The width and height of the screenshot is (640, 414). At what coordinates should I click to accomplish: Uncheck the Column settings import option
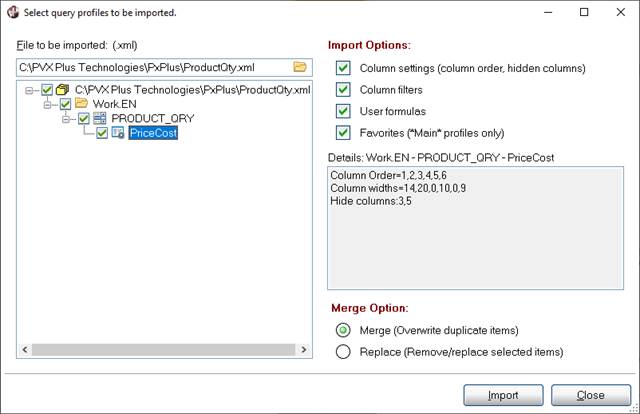coord(343,68)
